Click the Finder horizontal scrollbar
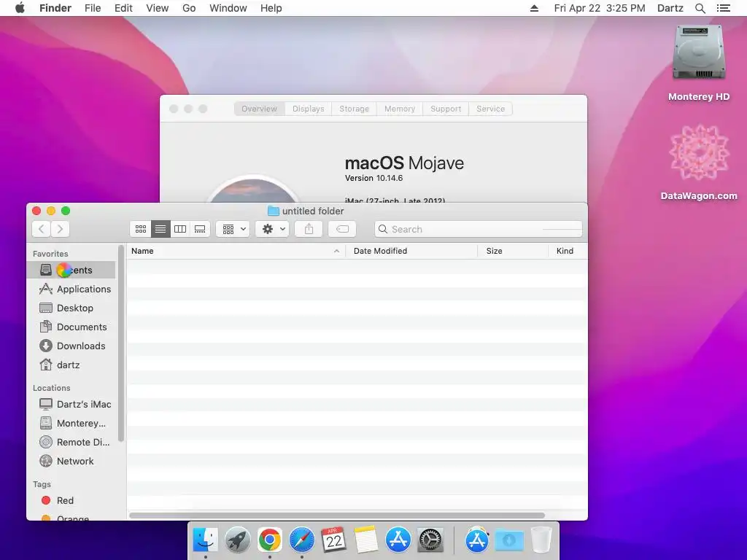Viewport: 747px width, 560px height. coord(337,516)
